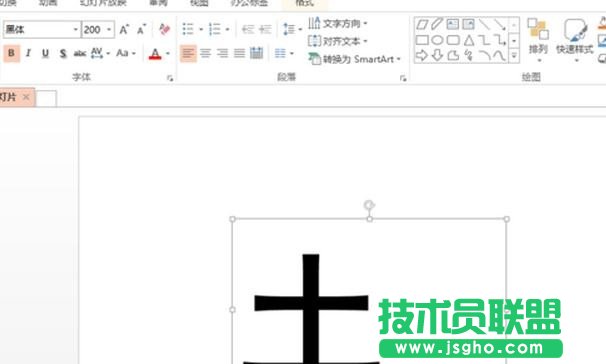Open the 对齐文本 align text menu

(x=337, y=41)
